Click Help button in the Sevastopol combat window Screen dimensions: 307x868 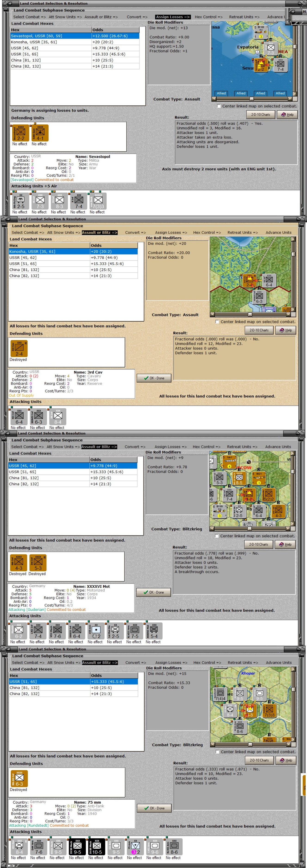pyautogui.click(x=287, y=115)
